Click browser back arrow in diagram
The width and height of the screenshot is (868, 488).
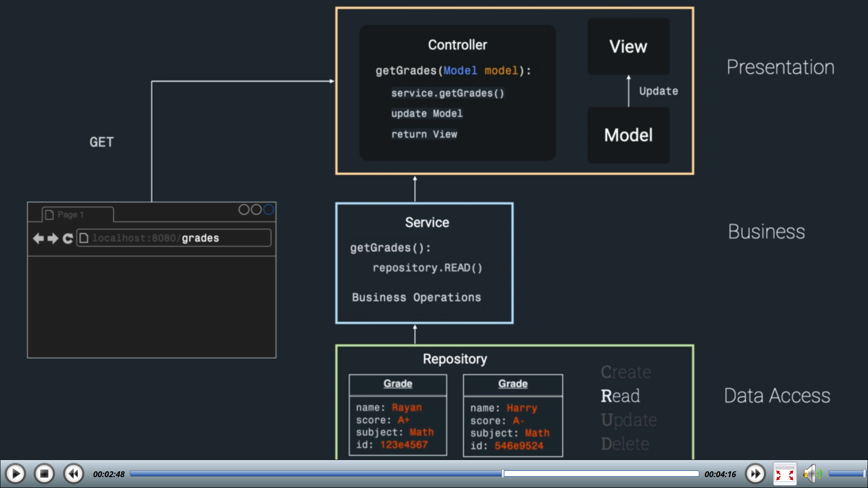coord(38,238)
